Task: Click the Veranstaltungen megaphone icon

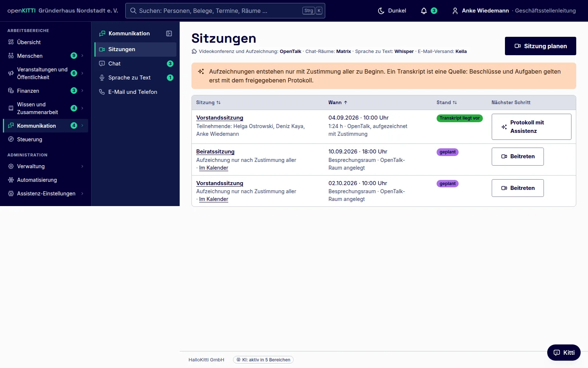Action: 11,73
